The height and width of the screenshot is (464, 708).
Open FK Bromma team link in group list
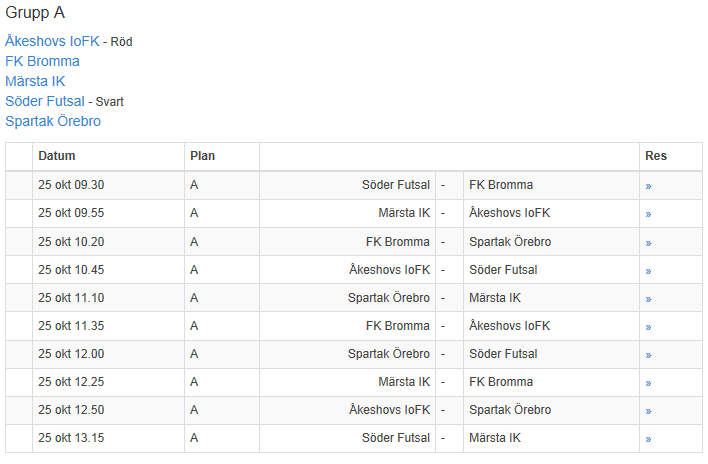(42, 61)
